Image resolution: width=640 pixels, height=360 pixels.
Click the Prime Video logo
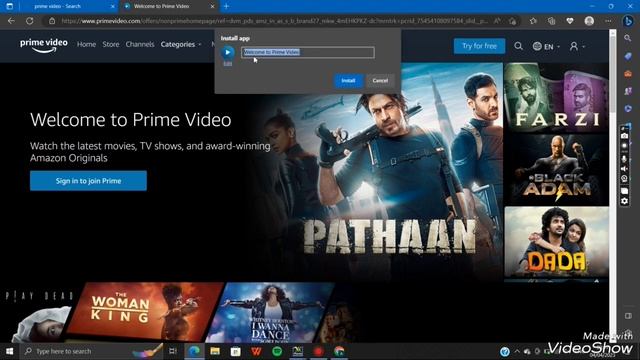tap(44, 45)
